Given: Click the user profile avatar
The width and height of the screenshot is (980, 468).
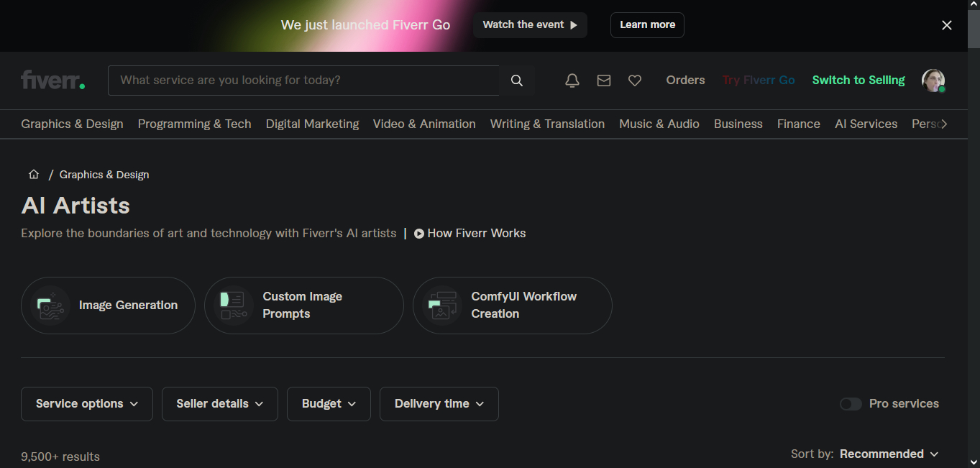Looking at the screenshot, I should (x=933, y=81).
